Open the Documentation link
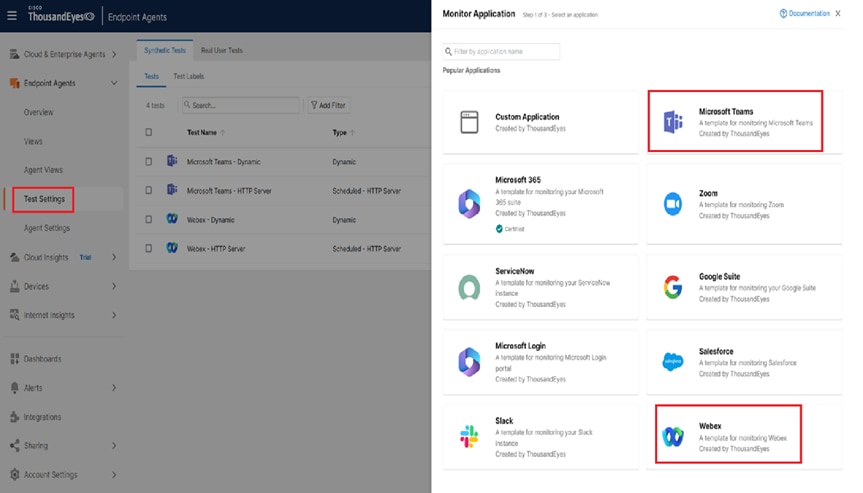 (x=804, y=13)
